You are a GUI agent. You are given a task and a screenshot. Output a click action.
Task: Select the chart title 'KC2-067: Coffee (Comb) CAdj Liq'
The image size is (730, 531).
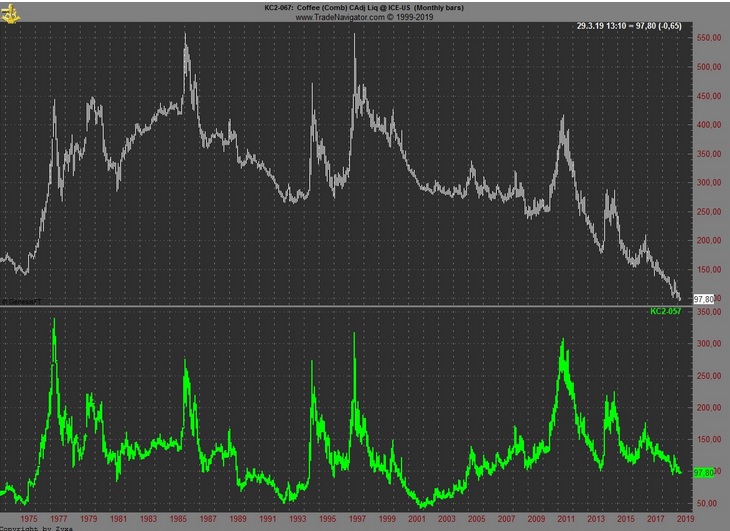(x=321, y=7)
